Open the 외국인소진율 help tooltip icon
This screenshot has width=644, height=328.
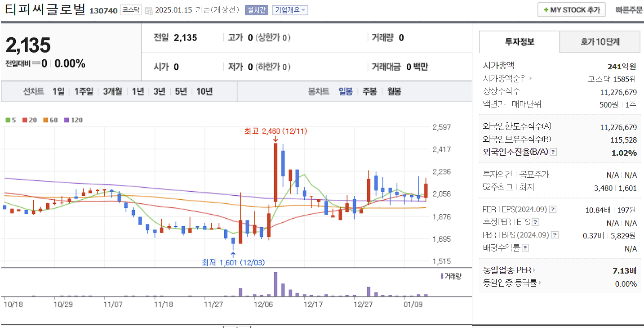(x=553, y=152)
